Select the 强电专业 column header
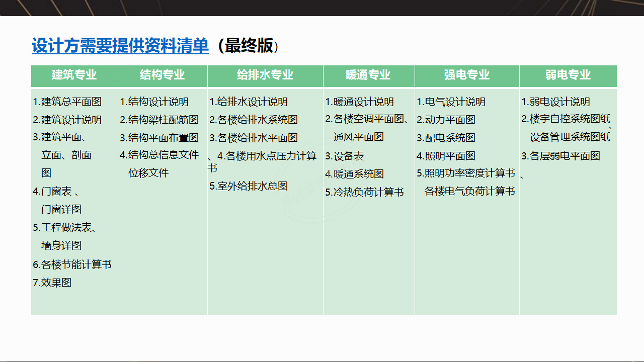 point(467,75)
